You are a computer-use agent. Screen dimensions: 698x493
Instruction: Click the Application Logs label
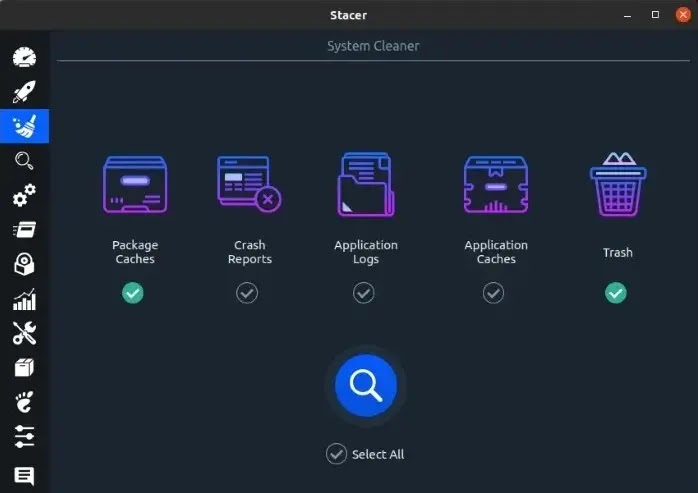[x=366, y=252]
